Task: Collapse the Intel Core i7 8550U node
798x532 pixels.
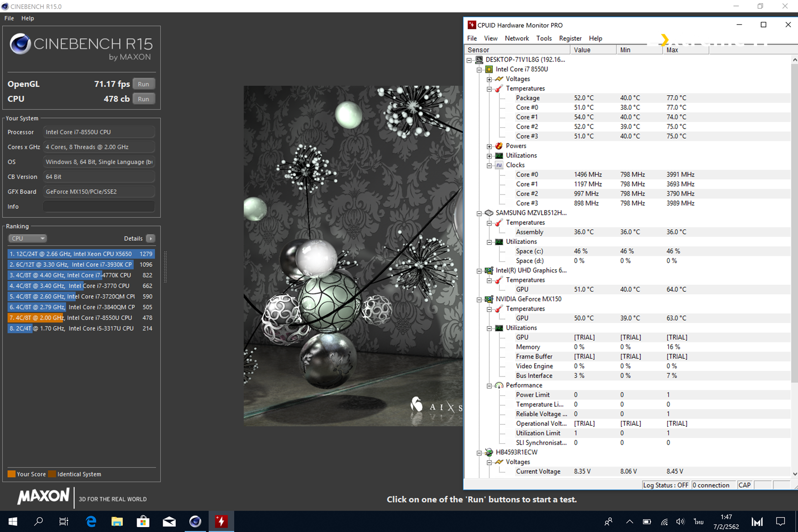Action: click(479, 70)
